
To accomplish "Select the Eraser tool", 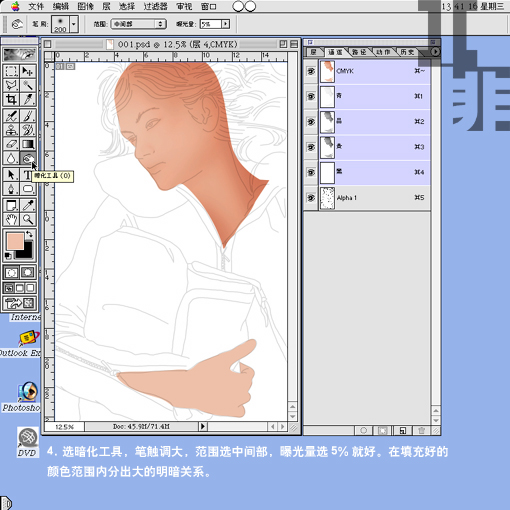I will coord(11,144).
